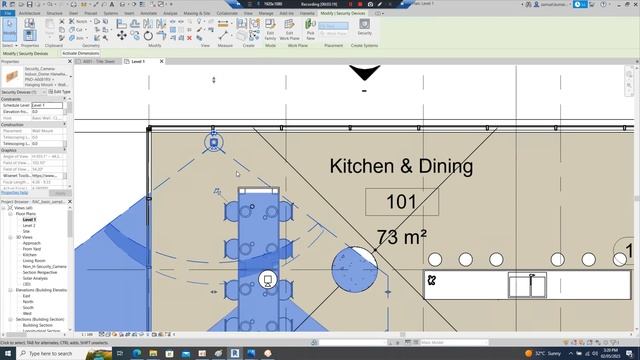Open the family type selector dropdown
This screenshot has height=360, width=640.
click(71, 77)
